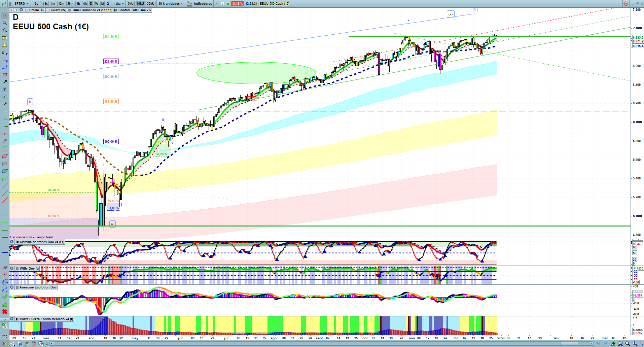Screen dimensions: 644x347
Task: Close the Willy Doc indicator panel
Action: pos(12,269)
